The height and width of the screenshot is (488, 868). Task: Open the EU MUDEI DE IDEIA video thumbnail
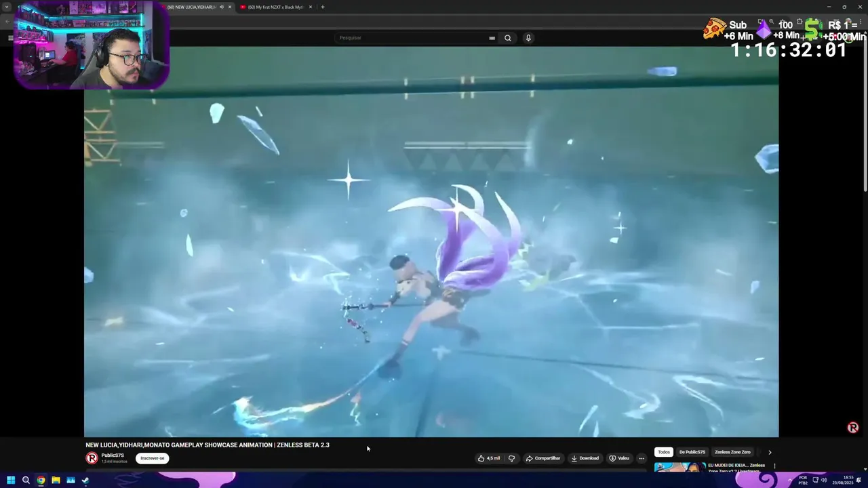pyautogui.click(x=679, y=467)
